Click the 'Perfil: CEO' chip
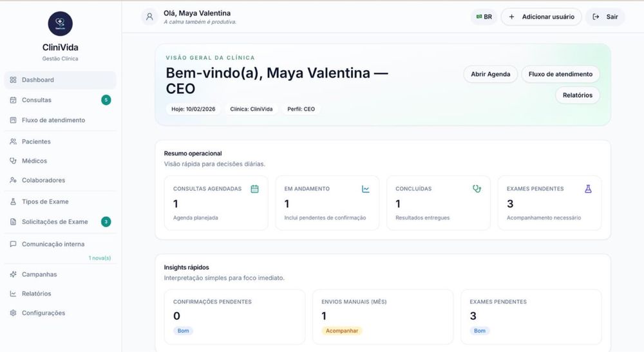This screenshot has width=644, height=352. tap(301, 109)
